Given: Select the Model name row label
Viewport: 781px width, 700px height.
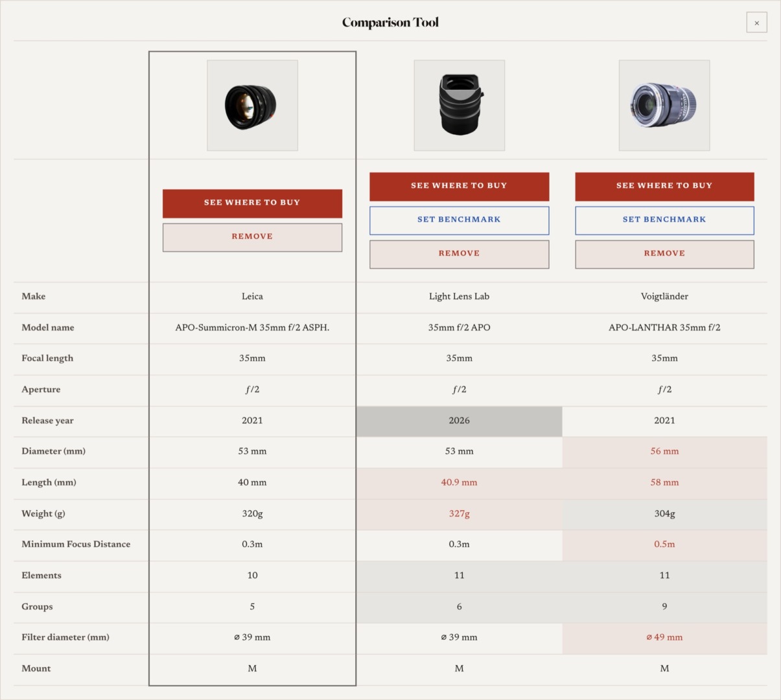Looking at the screenshot, I should (x=48, y=327).
